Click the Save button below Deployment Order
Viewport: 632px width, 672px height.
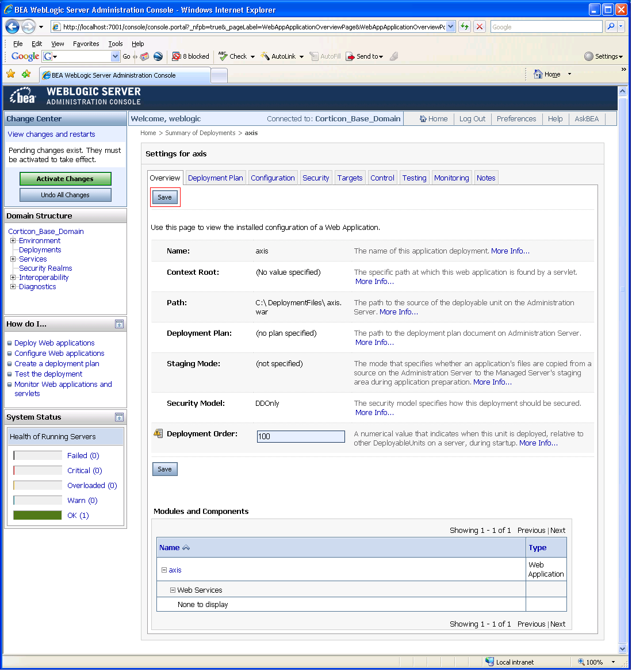[x=164, y=470]
